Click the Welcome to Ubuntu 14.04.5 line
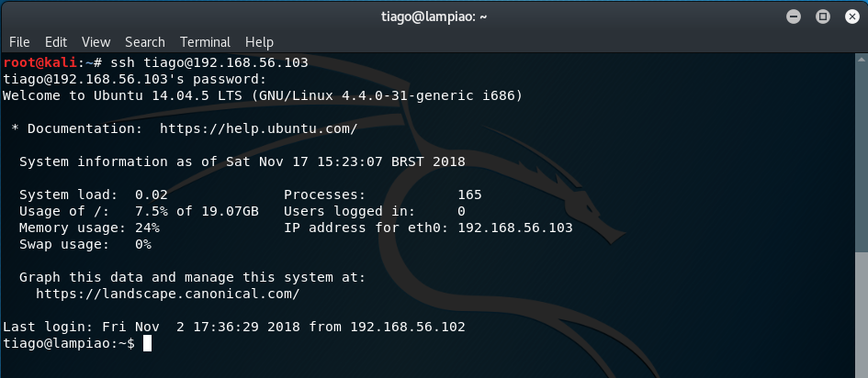Image resolution: width=868 pixels, height=378 pixels. click(263, 95)
